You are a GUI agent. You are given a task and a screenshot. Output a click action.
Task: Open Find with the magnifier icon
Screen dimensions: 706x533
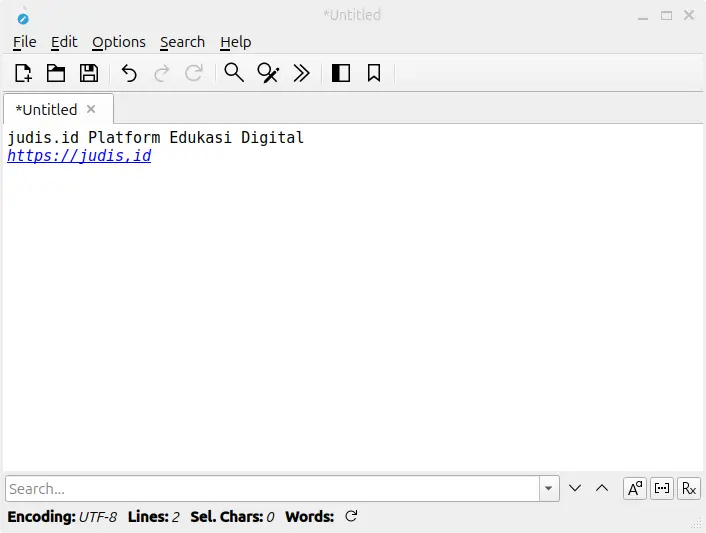click(234, 73)
